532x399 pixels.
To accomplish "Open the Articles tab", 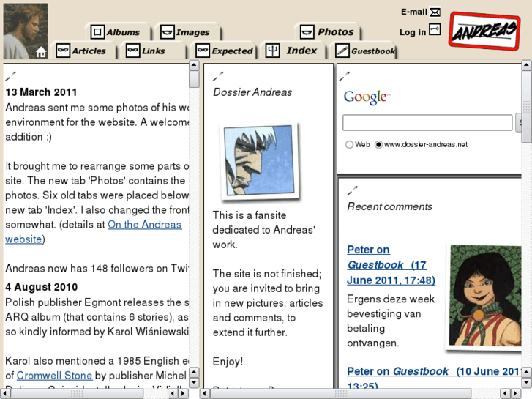I will tap(83, 51).
